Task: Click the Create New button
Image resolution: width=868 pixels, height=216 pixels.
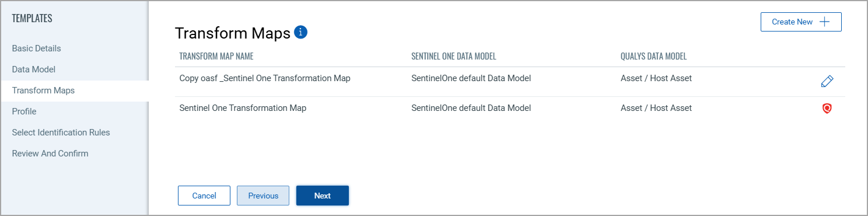Action: pyautogui.click(x=801, y=22)
